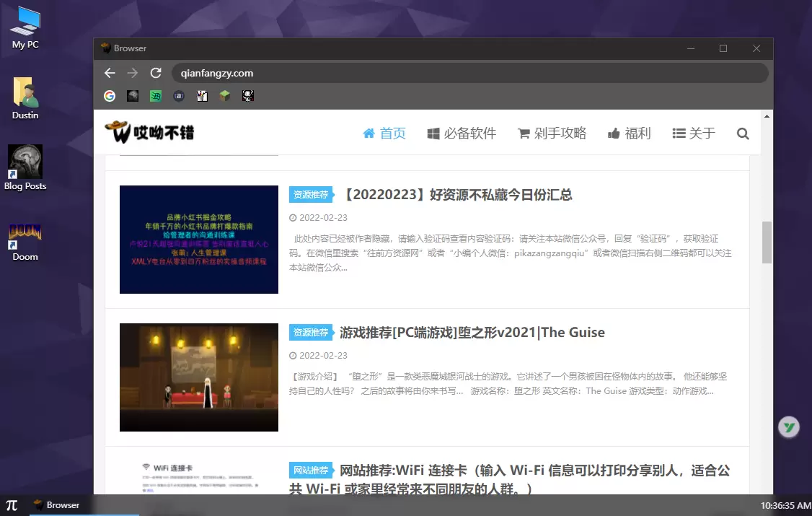
Task: Select the My PC desktop icon
Action: coord(25,28)
